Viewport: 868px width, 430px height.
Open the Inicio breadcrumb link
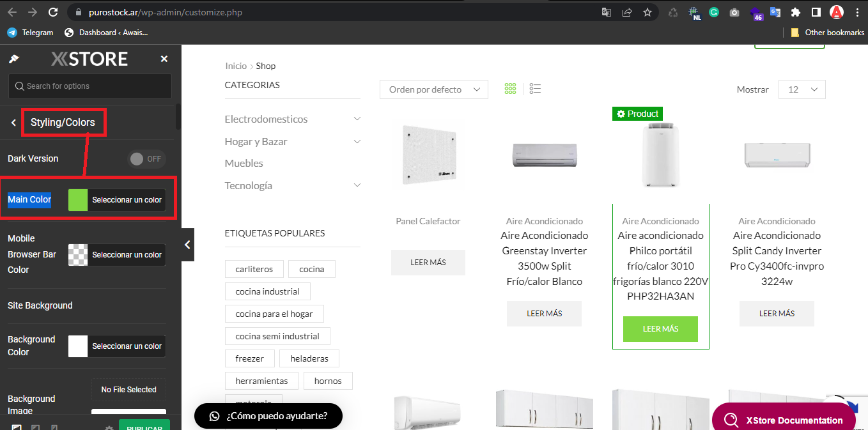(x=236, y=66)
